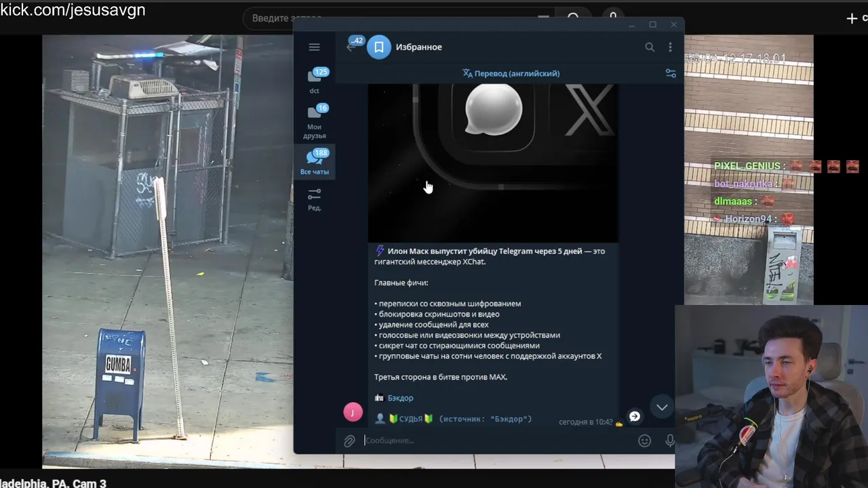Click the Избранное chat title
868x488 pixels.
click(x=419, y=47)
